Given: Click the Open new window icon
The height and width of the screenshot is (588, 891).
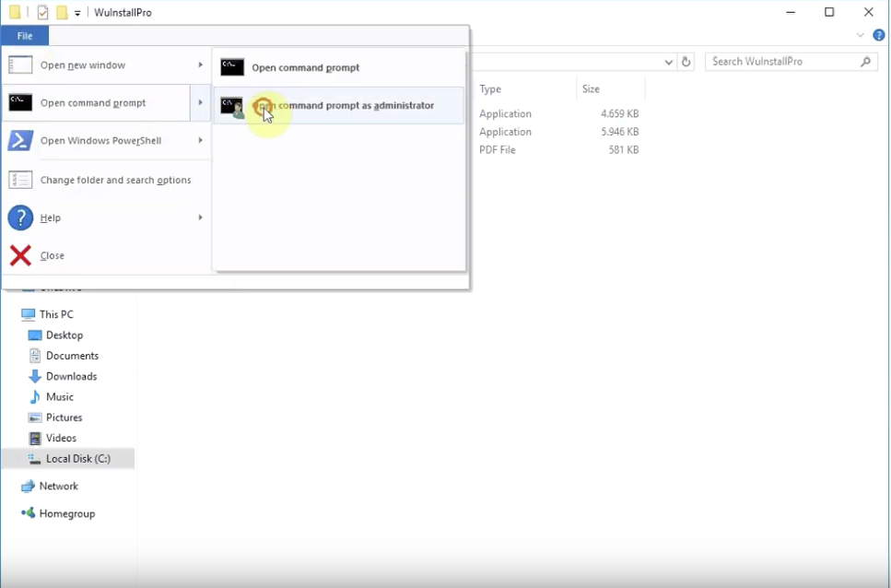Looking at the screenshot, I should click(20, 65).
